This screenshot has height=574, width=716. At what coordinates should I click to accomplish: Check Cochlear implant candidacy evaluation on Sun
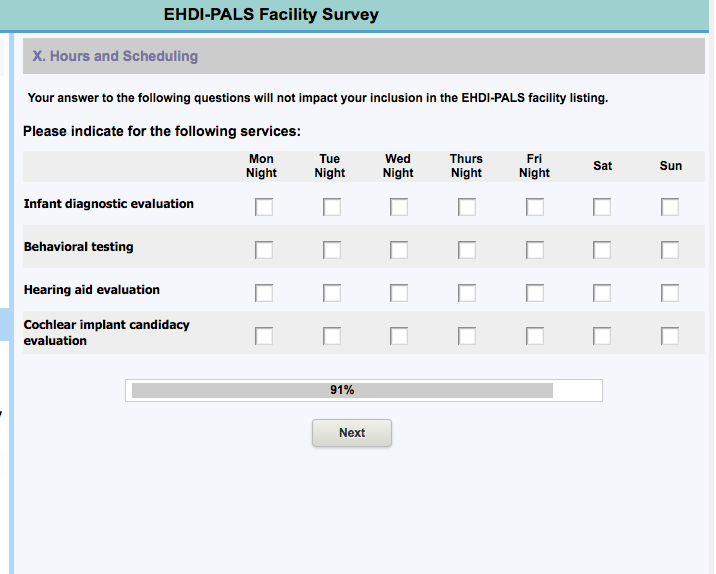670,336
